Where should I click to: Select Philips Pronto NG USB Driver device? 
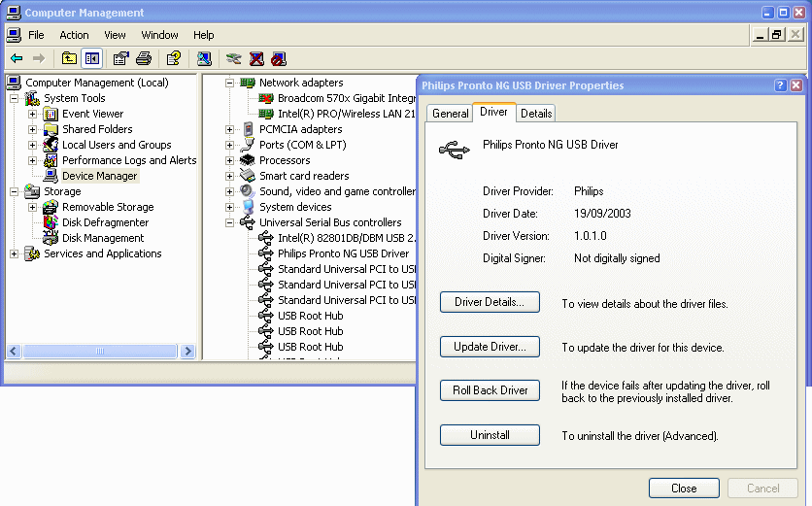(x=343, y=253)
